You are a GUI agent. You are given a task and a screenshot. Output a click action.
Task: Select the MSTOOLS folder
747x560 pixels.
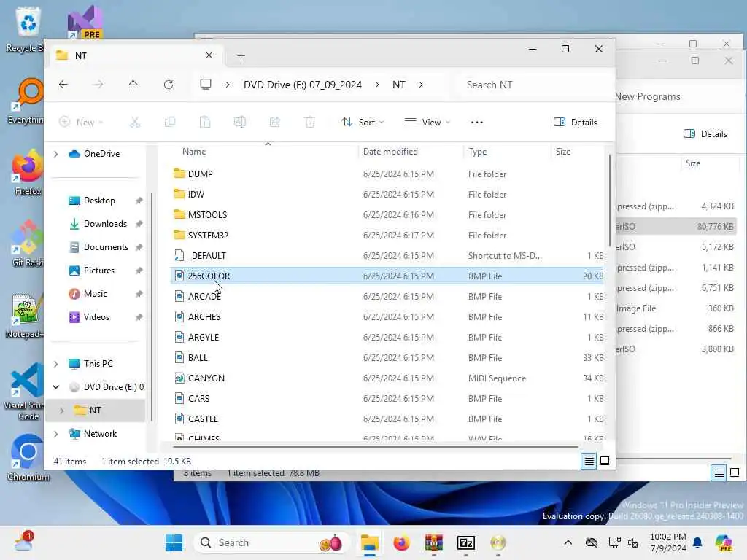click(x=387, y=215)
